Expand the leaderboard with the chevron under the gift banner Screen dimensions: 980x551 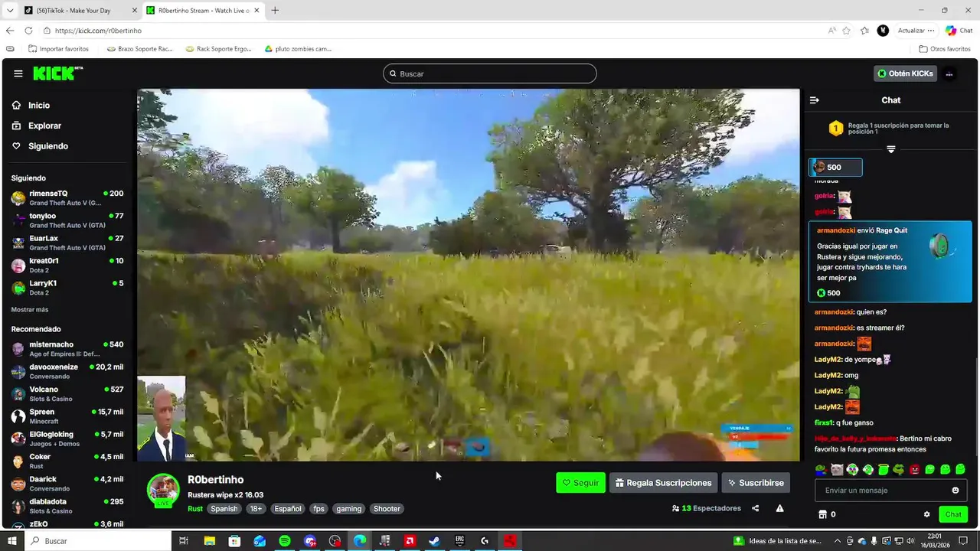pos(890,149)
